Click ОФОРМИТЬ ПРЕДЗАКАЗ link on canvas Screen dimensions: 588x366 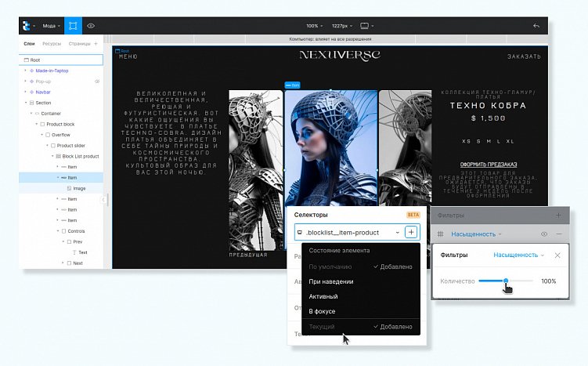(489, 165)
